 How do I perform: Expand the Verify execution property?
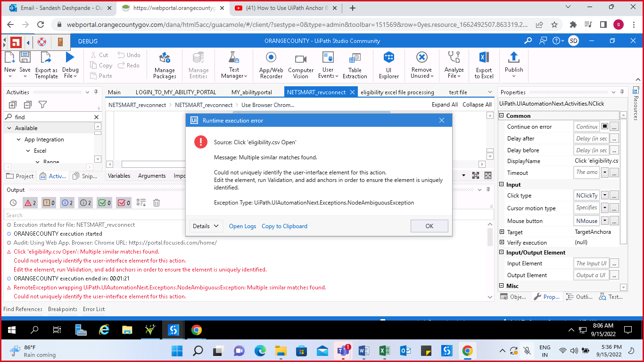502,242
